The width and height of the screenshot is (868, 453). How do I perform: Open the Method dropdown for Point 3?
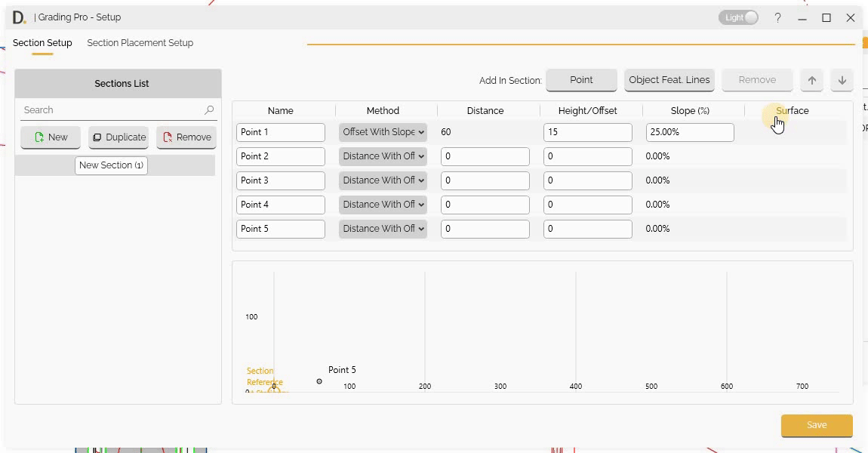pyautogui.click(x=383, y=180)
